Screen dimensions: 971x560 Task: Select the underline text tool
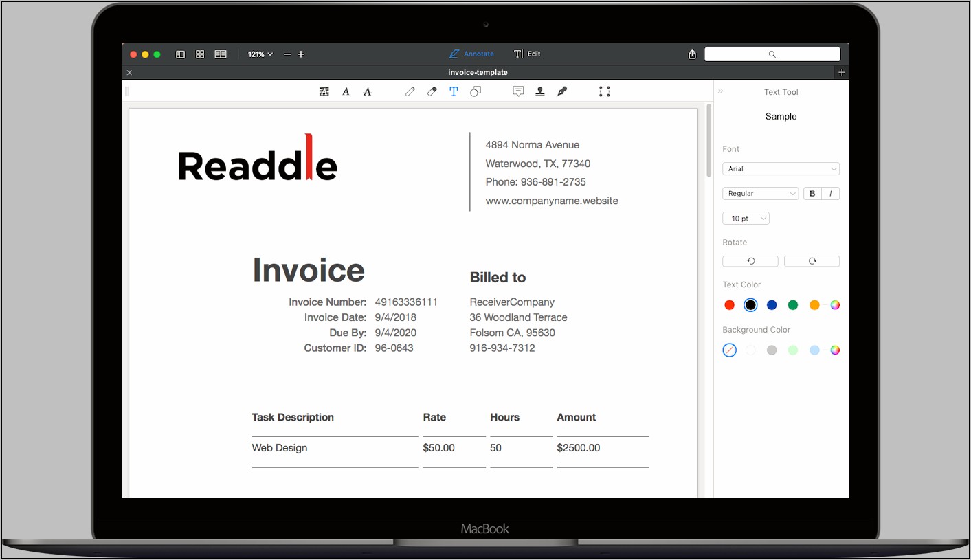click(346, 91)
